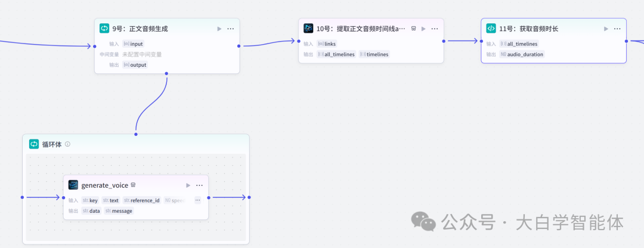Screen dimensions: 644x248
Task: Select the output variable tag in node 9号
Action: (135, 65)
